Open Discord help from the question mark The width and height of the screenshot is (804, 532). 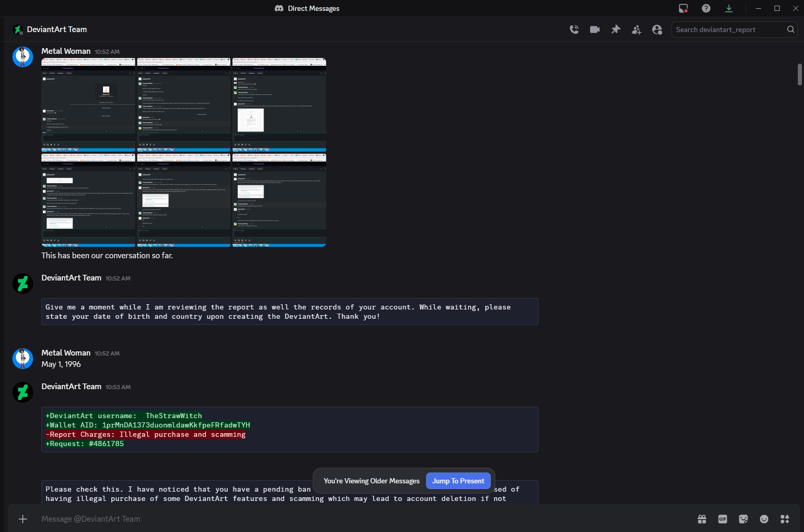[x=706, y=8]
